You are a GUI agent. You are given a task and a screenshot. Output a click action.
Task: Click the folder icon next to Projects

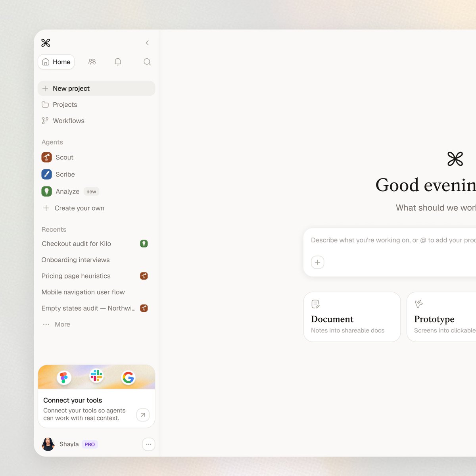tap(45, 105)
